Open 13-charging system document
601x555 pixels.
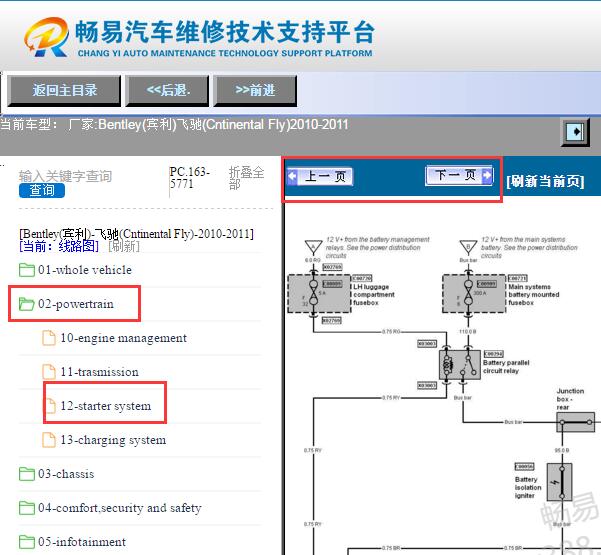coord(113,440)
